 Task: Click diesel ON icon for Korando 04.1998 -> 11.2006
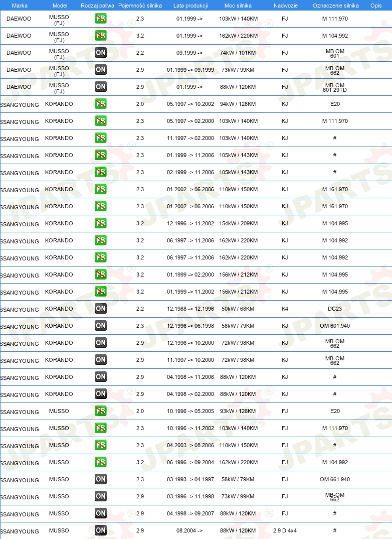(x=101, y=377)
